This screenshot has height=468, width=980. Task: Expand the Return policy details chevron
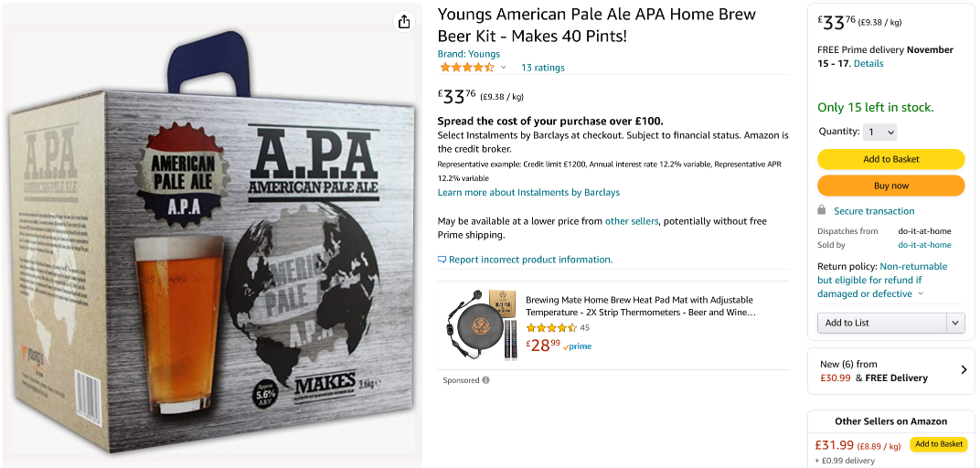[x=921, y=294]
